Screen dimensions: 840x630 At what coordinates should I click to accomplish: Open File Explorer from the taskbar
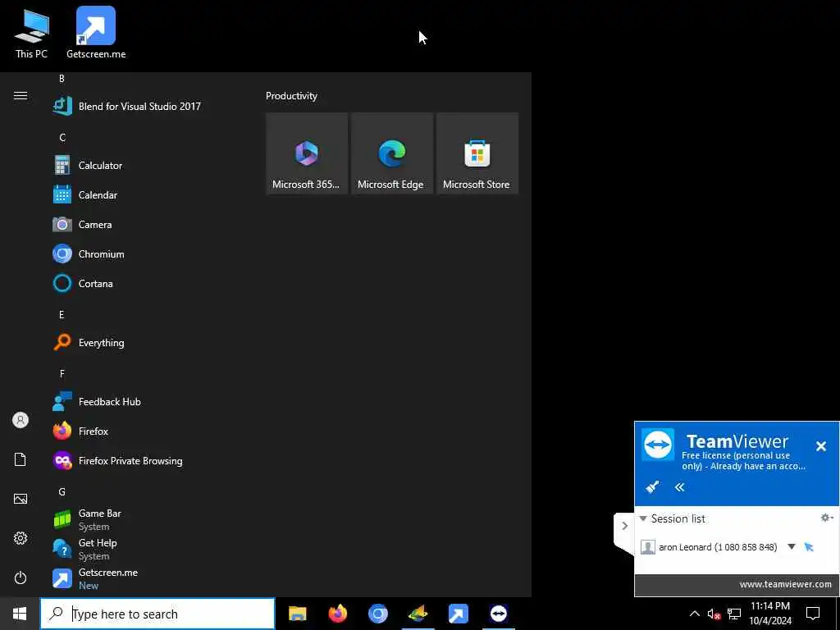point(297,614)
